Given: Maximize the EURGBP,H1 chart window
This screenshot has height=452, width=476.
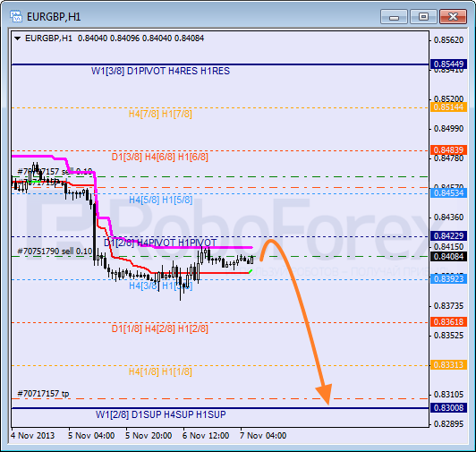Looking at the screenshot, I should 423,16.
